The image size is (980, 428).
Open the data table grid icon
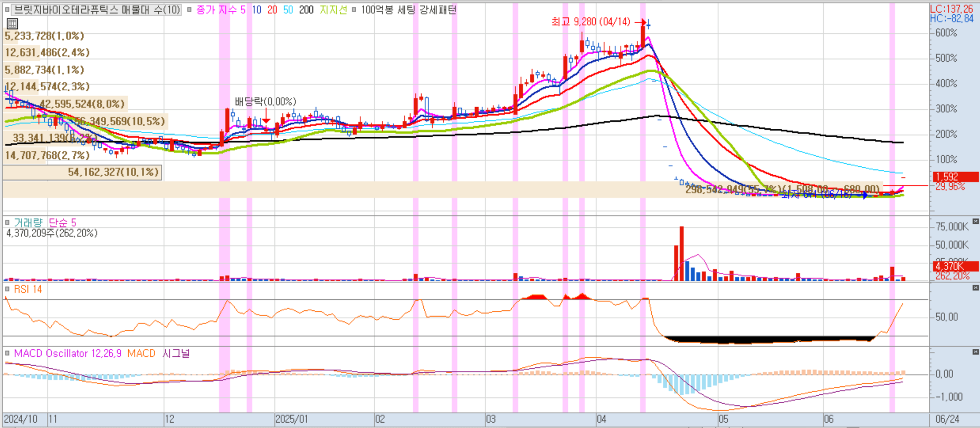12,23
